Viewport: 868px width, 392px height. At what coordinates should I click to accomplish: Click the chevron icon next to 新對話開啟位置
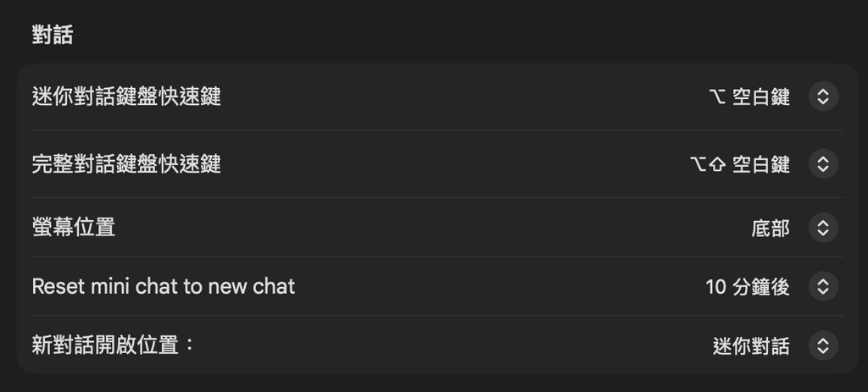point(822,345)
